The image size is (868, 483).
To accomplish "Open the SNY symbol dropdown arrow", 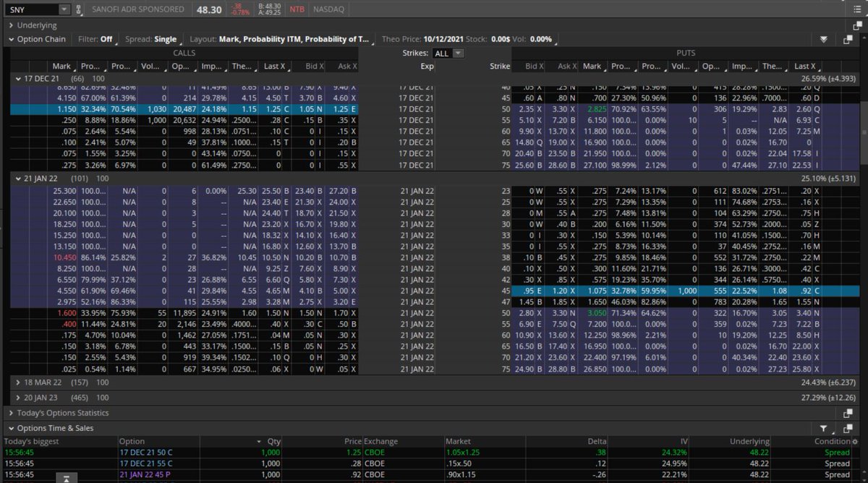I will 64,10.
